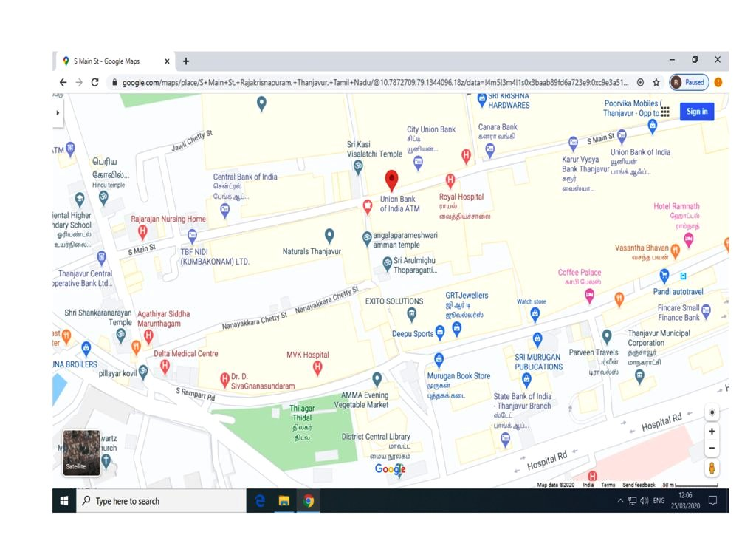
Task: Open the Terms link at map bottom
Action: tap(608, 485)
